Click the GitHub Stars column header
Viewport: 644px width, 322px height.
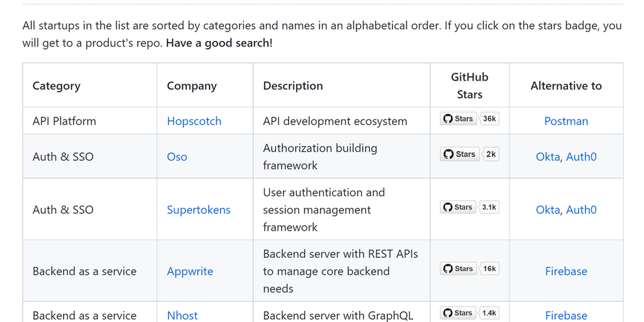tap(469, 86)
